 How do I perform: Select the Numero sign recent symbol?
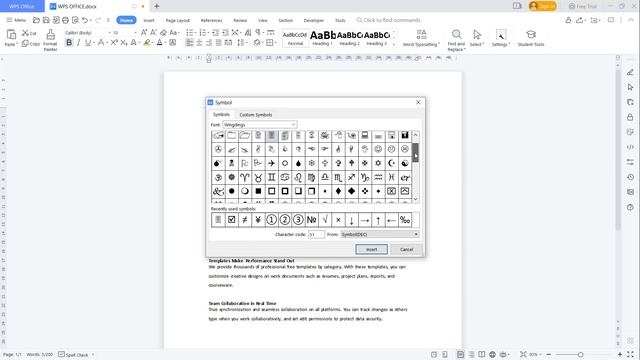(x=311, y=220)
